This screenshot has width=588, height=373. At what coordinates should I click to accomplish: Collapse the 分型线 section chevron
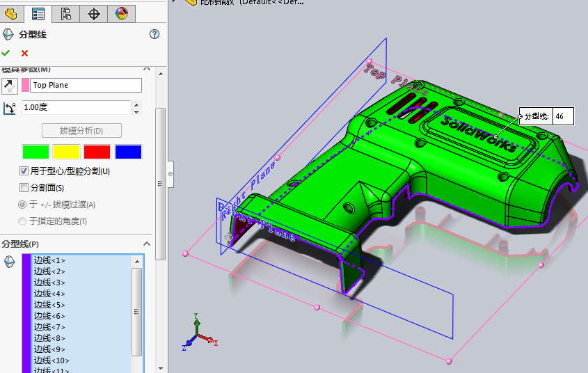click(x=147, y=244)
